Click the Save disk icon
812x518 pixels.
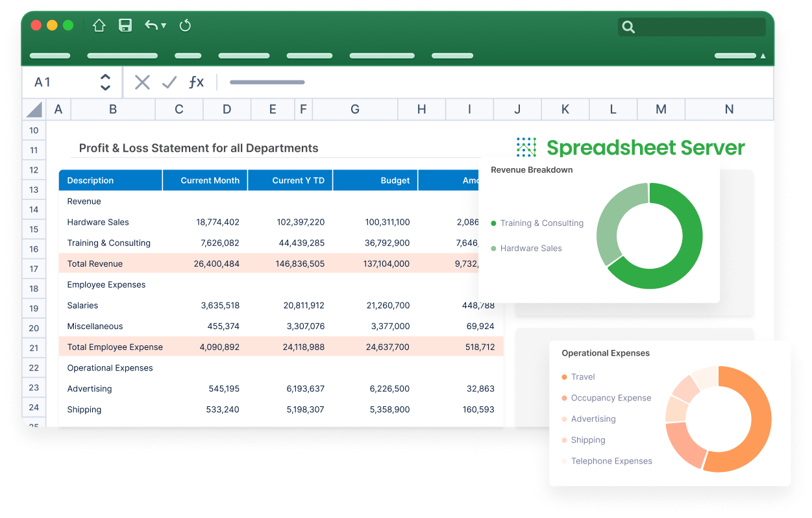(x=125, y=25)
